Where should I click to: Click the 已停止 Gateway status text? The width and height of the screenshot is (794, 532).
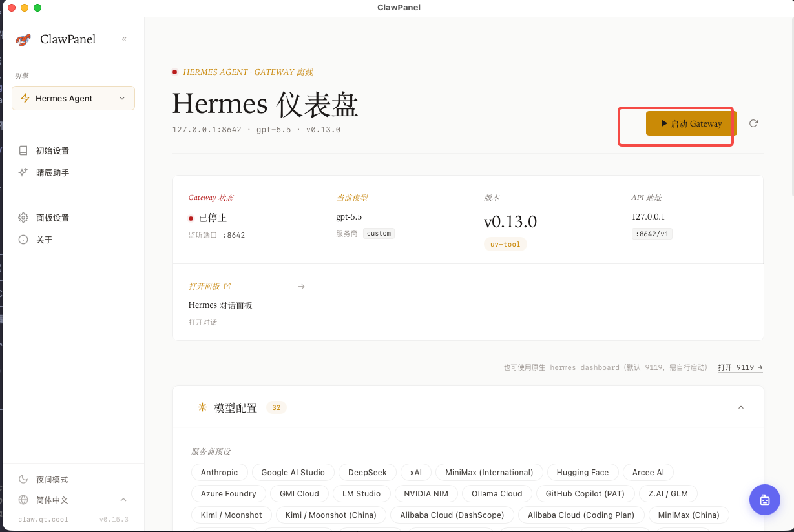213,218
